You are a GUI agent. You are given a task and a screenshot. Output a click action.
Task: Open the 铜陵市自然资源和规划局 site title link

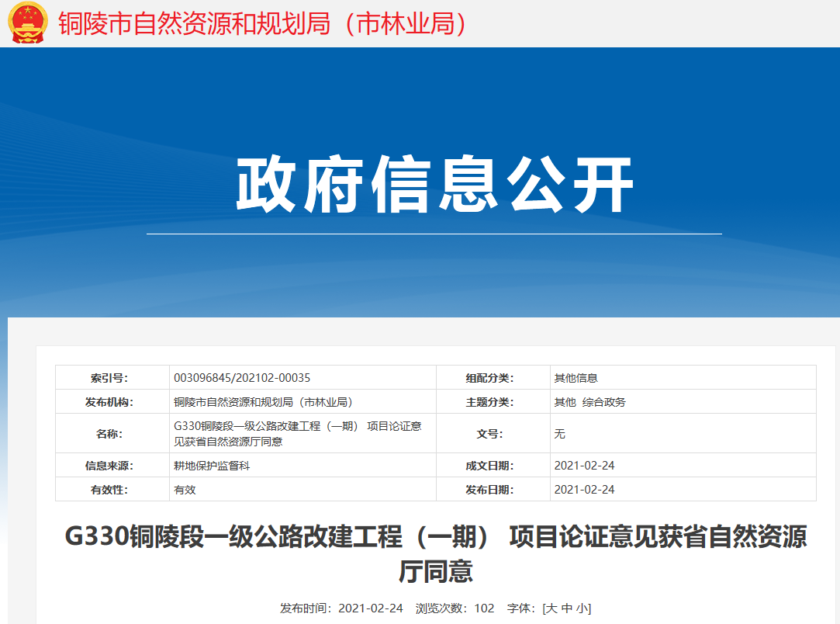click(x=262, y=24)
